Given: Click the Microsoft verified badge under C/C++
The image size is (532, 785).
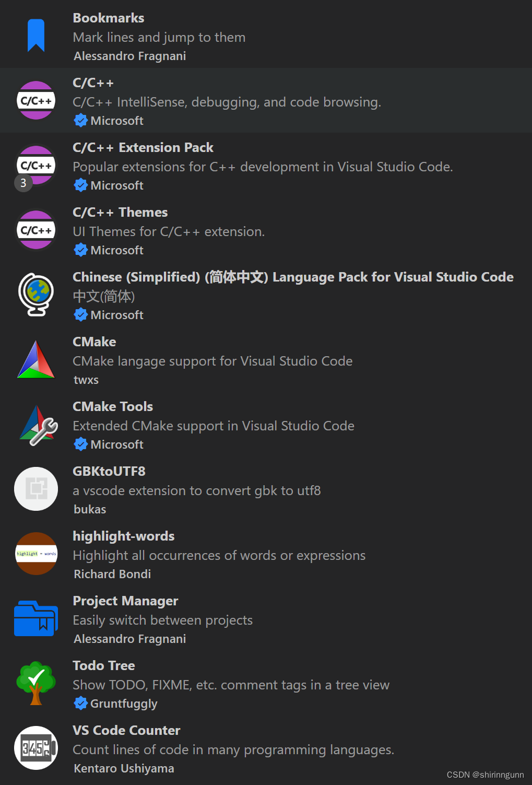Looking at the screenshot, I should [81, 120].
